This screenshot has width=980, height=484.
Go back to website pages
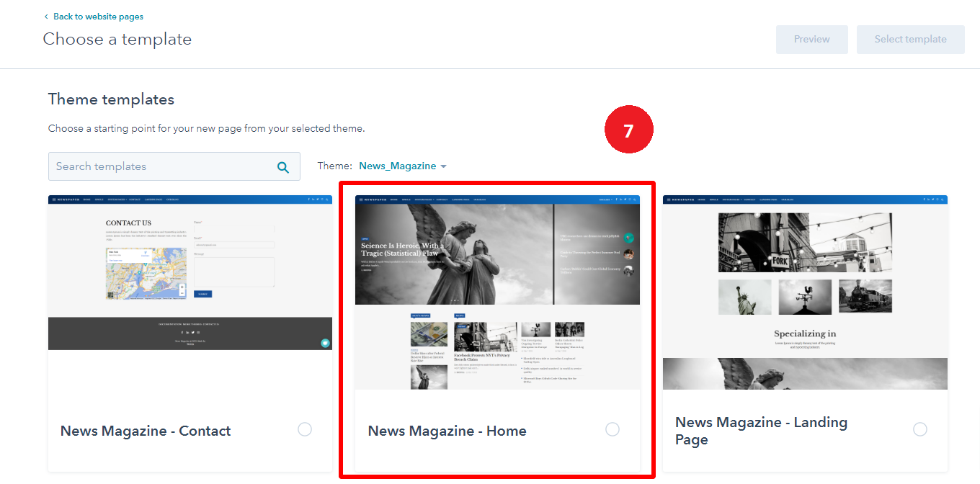pyautogui.click(x=98, y=17)
